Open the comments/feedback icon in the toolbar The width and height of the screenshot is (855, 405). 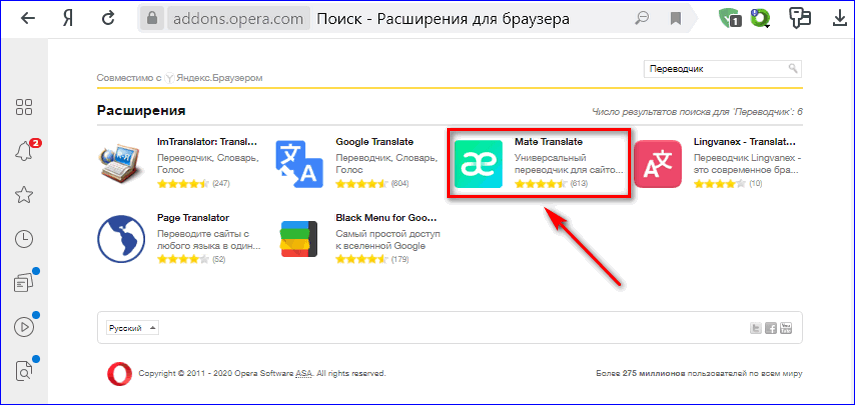[x=799, y=19]
